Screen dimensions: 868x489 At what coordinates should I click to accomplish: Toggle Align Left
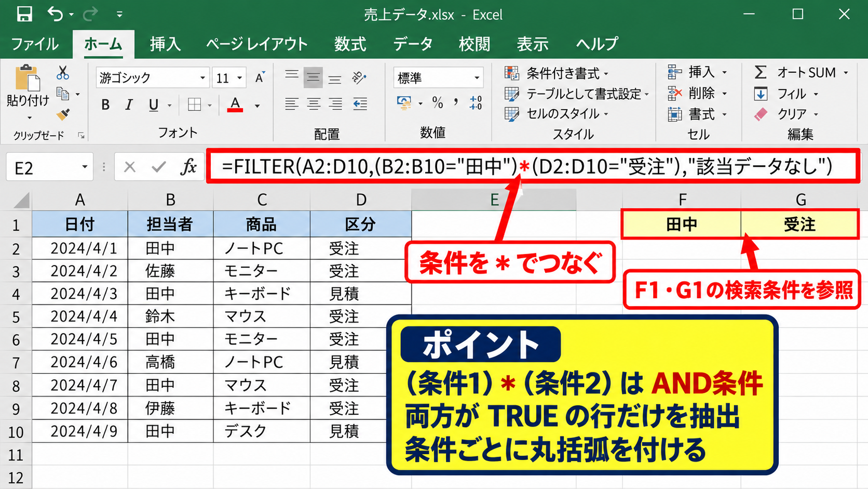coord(292,104)
